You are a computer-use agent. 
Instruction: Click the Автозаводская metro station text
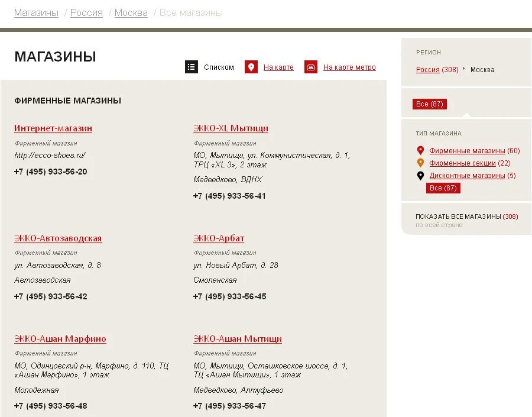point(43,280)
